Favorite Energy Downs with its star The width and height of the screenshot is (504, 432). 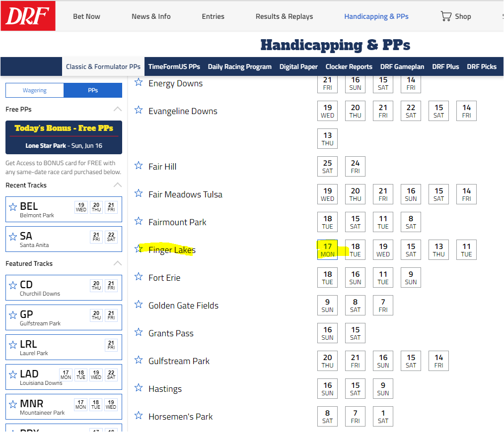pyautogui.click(x=139, y=82)
